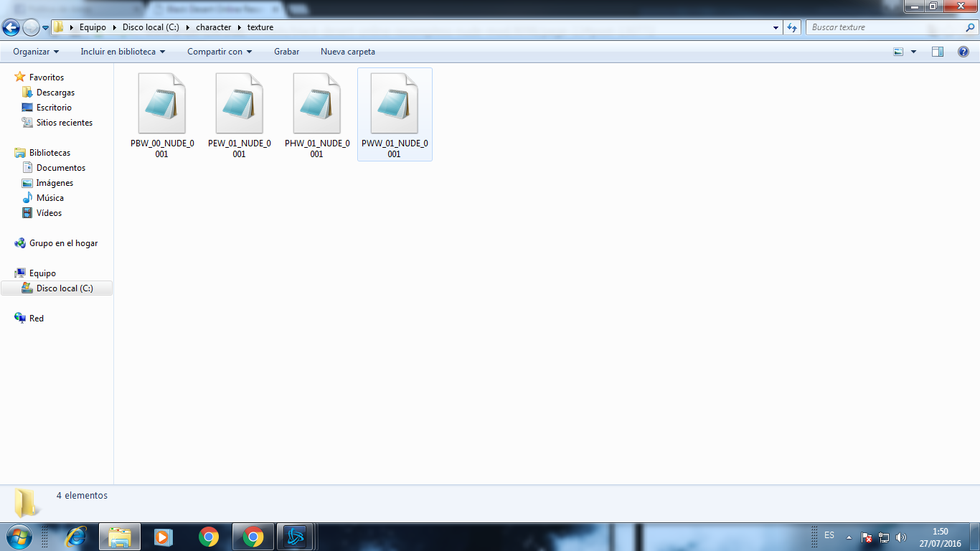Expand the view options dropdown arrow

(913, 52)
